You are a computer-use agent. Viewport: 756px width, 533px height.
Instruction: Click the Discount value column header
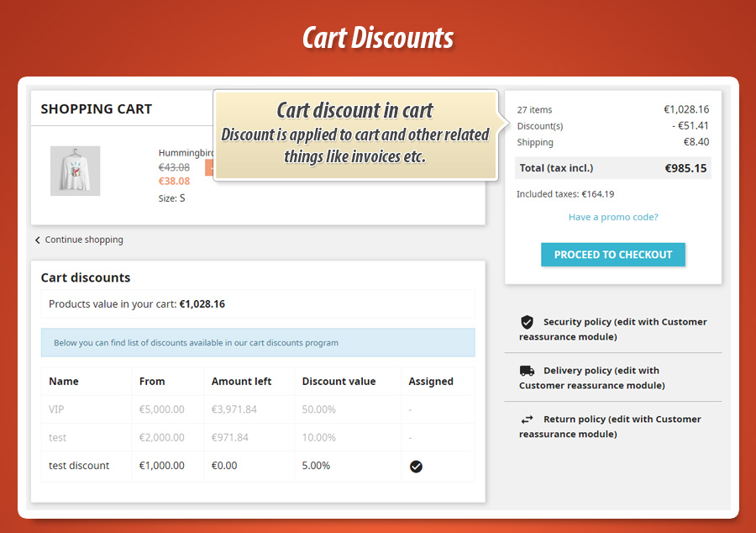point(339,381)
